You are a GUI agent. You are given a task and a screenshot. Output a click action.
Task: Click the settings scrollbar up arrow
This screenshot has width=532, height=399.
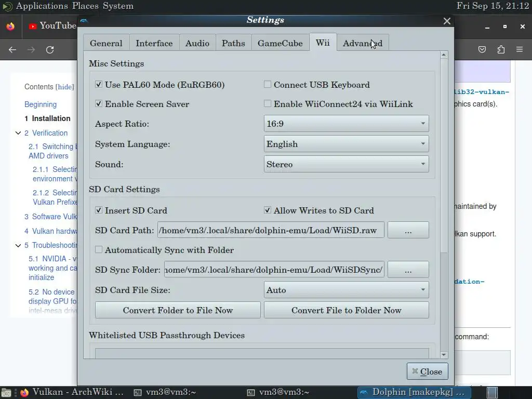click(x=444, y=55)
